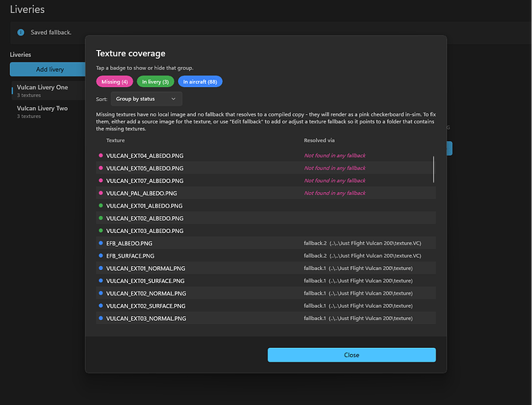Open the Group by status sort dropdown
532x405 pixels.
(x=146, y=99)
